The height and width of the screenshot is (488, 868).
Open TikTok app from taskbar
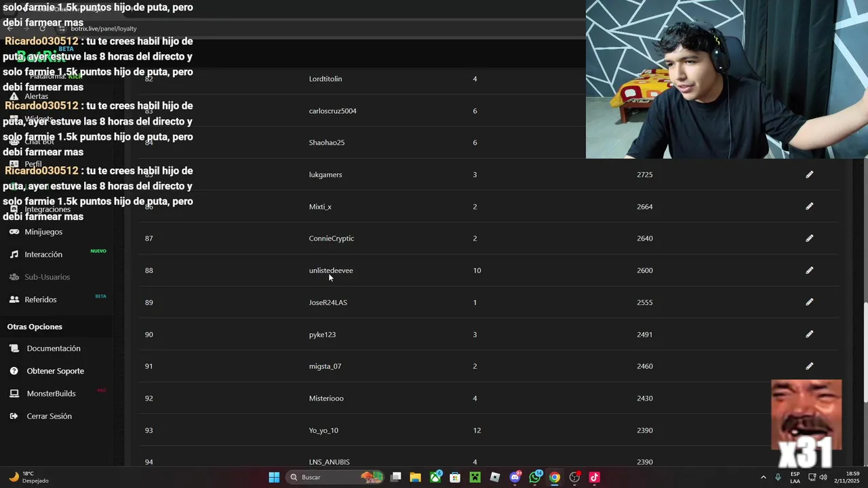(x=595, y=477)
